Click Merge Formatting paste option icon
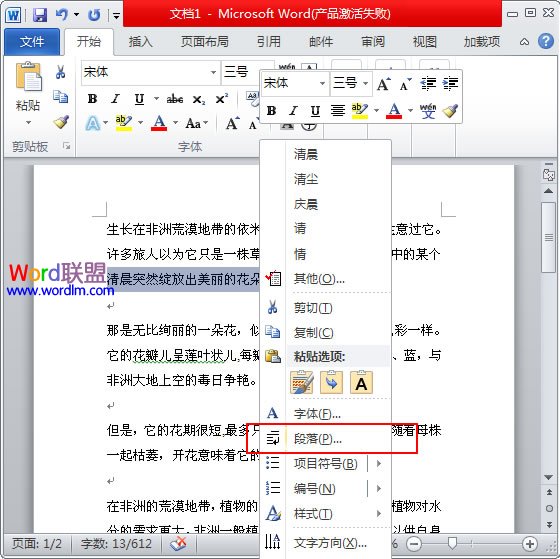The height and width of the screenshot is (559, 560). (331, 383)
